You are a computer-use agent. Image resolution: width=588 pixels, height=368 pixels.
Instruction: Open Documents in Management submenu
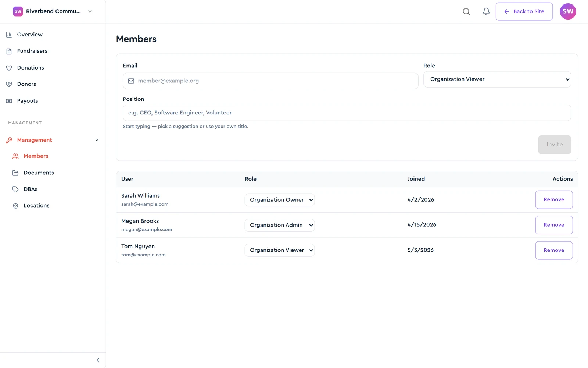point(39,173)
